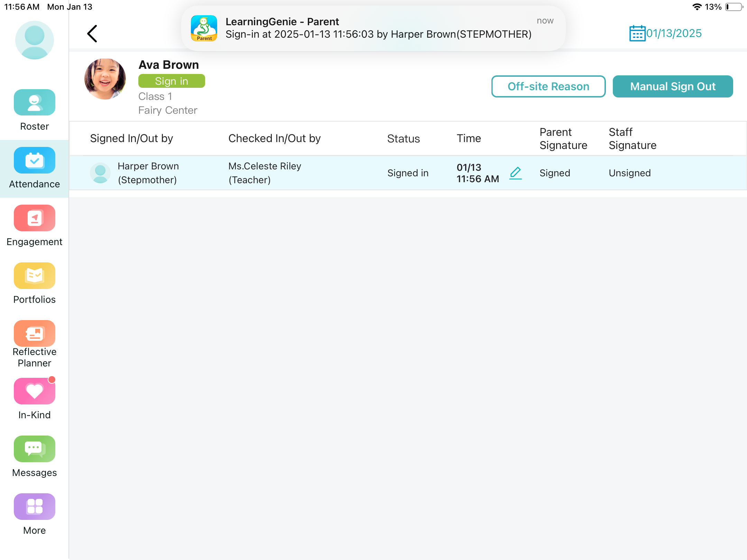The image size is (747, 560).
Task: Click the Time column header
Action: tap(469, 138)
